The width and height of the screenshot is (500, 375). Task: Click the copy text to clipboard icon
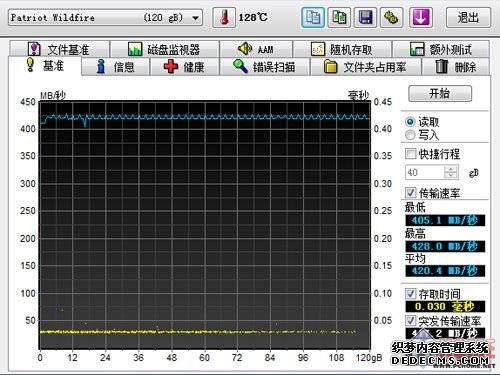pyautogui.click(x=313, y=17)
